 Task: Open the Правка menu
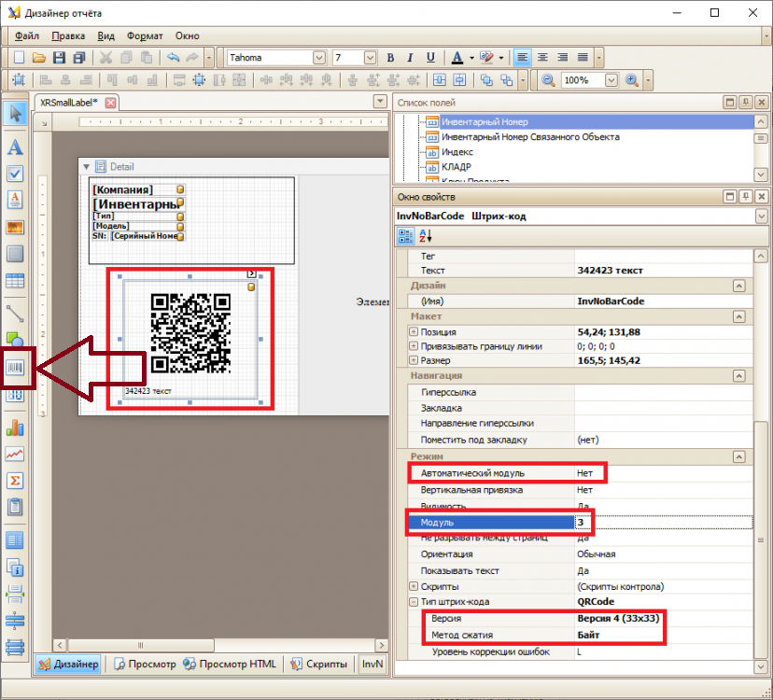(68, 36)
